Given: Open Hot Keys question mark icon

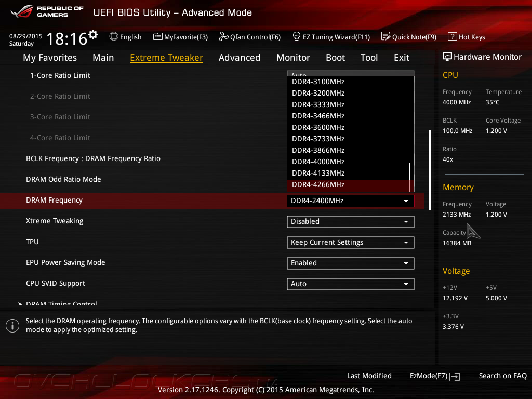Looking at the screenshot, I should click(x=453, y=36).
